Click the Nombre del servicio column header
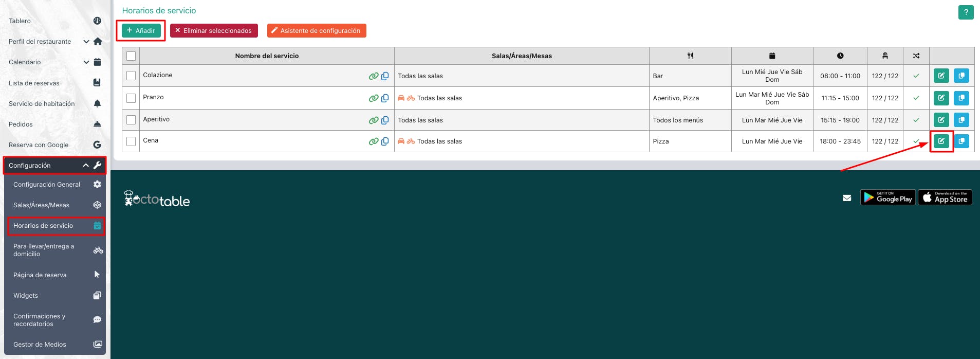The height and width of the screenshot is (359, 980). [x=267, y=56]
